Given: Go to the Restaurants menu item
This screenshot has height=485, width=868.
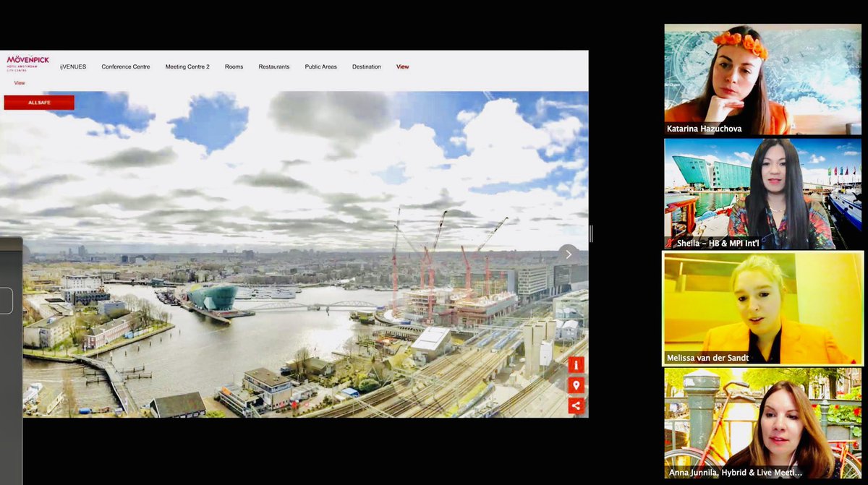Looking at the screenshot, I should 274,66.
